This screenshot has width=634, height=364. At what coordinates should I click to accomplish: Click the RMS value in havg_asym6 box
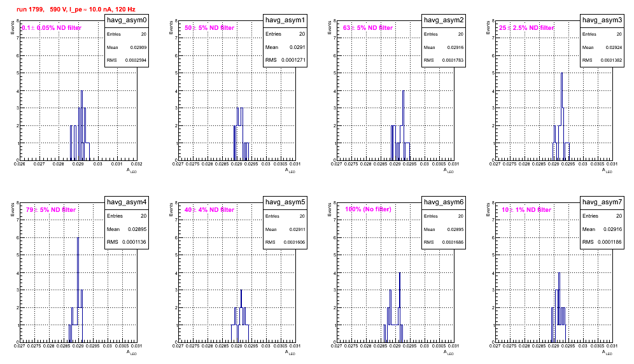453,242
